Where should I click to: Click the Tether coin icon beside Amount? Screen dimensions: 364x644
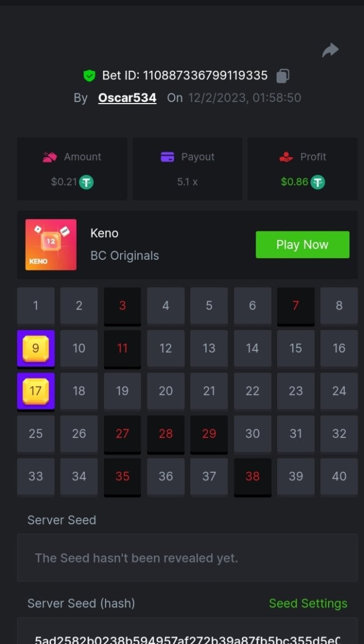86,182
